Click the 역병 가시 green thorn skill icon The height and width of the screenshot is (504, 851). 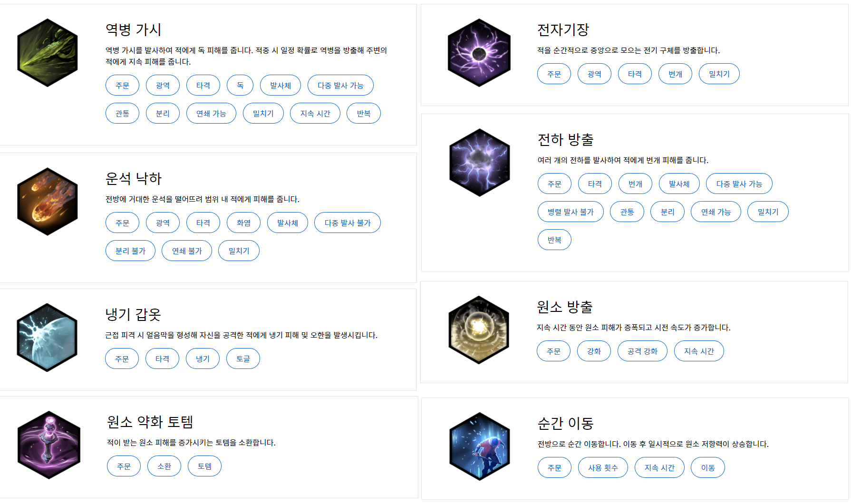48,53
